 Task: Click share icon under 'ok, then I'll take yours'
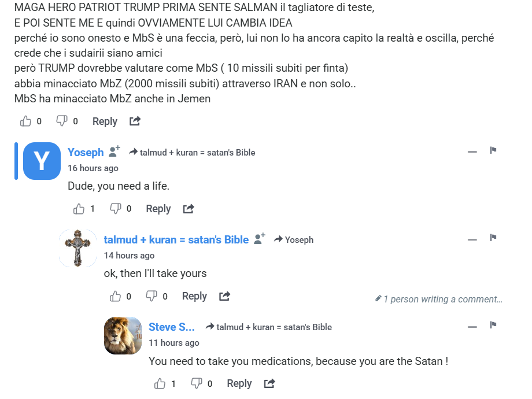pyautogui.click(x=224, y=296)
